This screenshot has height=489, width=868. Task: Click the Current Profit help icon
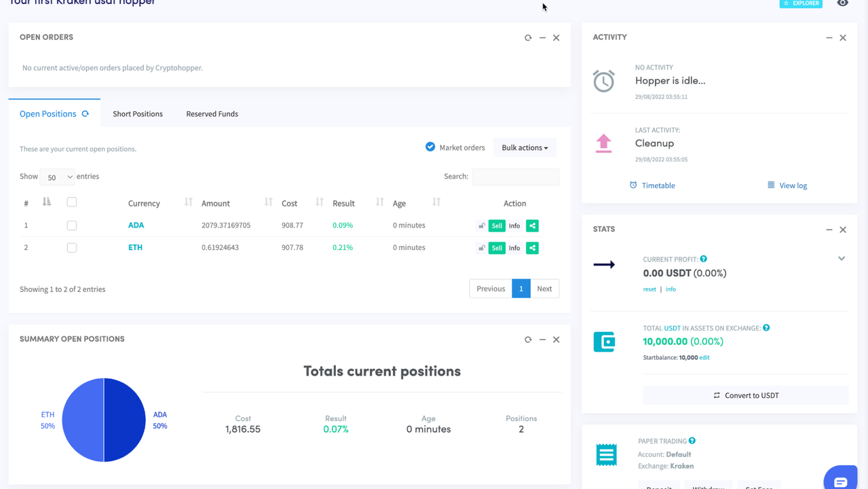[703, 259]
